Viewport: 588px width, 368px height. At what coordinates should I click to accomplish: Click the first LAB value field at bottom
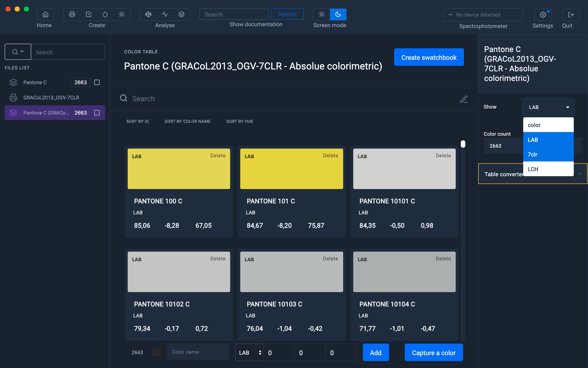click(279, 352)
